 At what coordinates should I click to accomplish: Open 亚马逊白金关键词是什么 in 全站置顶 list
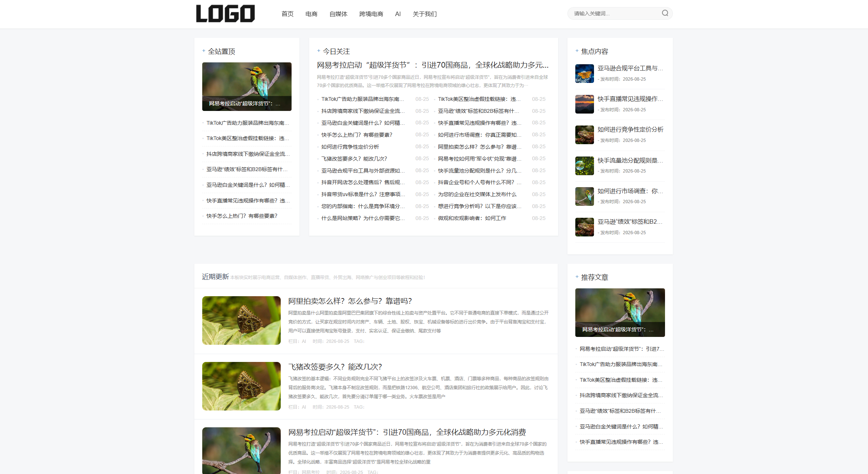tap(248, 185)
